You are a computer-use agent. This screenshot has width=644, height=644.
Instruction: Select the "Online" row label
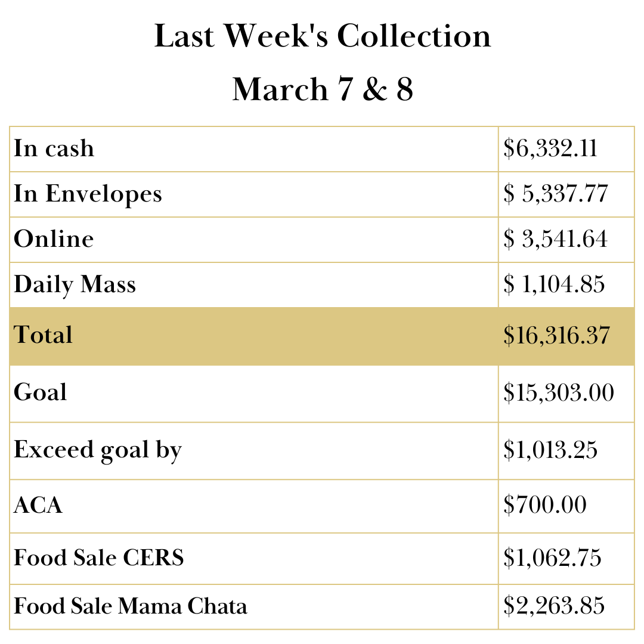tap(54, 239)
